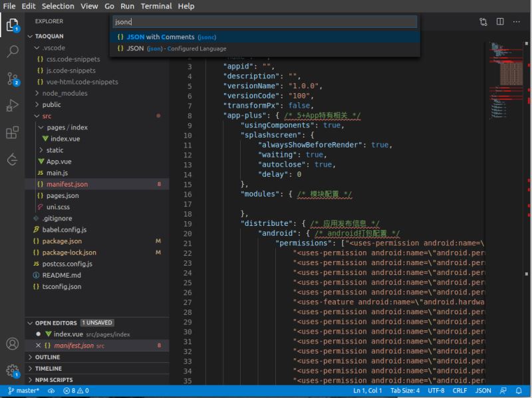Click Tab Size: 4 indicator
Screen dimensions: 532x398
(x=405, y=391)
